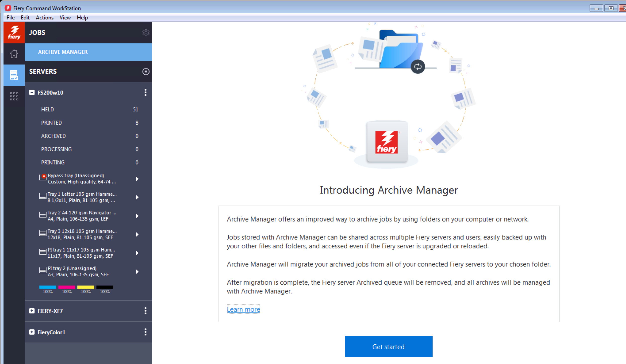Image resolution: width=626 pixels, height=364 pixels.
Task: Expand PI tray 2 details arrow
Action: (137, 272)
